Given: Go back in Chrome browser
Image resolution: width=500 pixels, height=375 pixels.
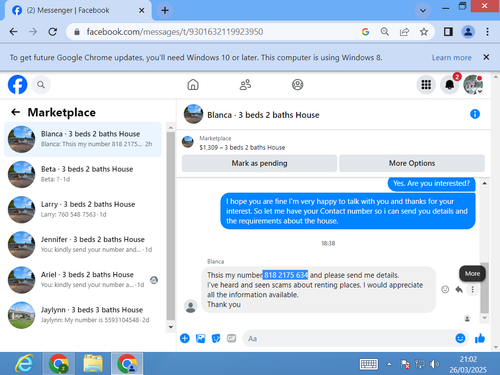Looking at the screenshot, I should click(x=13, y=32).
